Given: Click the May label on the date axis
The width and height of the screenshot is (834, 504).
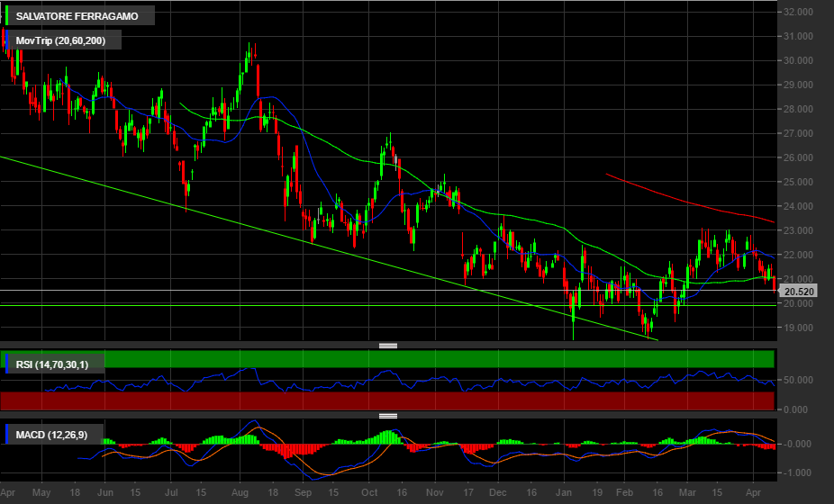Looking at the screenshot, I should pos(41,494).
